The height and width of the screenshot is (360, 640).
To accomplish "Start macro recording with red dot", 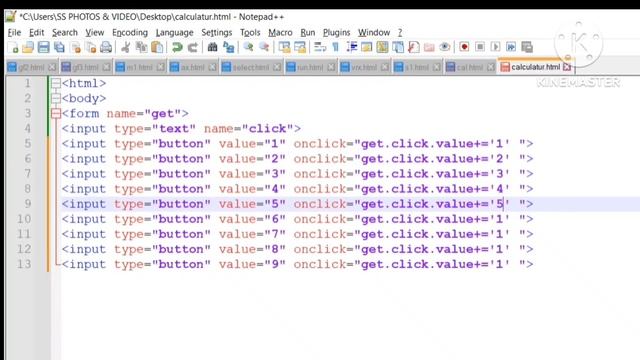I will click(464, 47).
